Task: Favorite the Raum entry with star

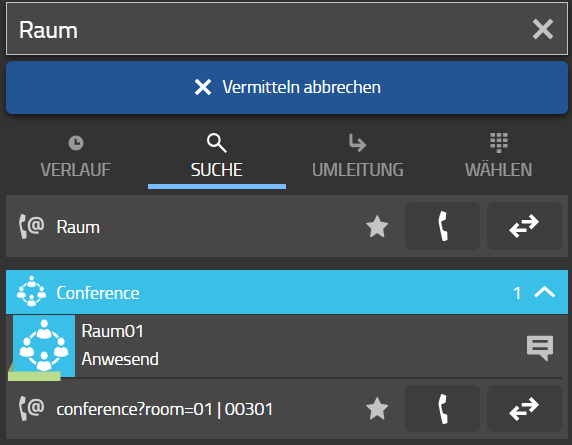Action: (x=377, y=227)
